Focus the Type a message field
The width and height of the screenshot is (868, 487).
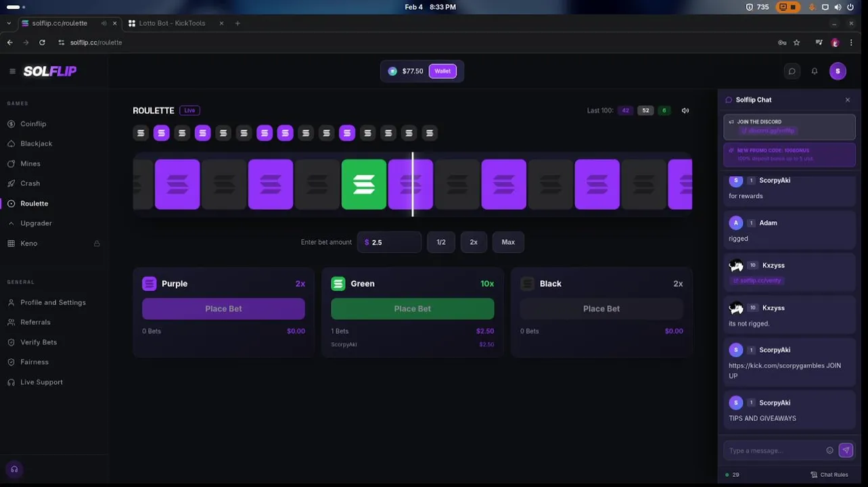click(x=775, y=451)
